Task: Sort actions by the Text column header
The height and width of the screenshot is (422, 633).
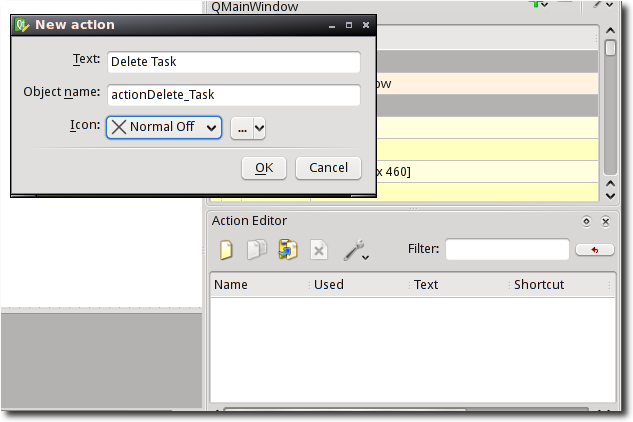Action: pyautogui.click(x=459, y=285)
